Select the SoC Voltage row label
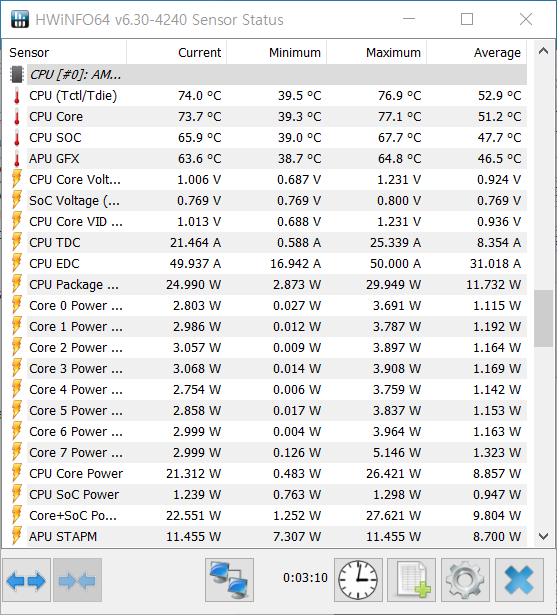The height and width of the screenshot is (615, 557). click(75, 201)
